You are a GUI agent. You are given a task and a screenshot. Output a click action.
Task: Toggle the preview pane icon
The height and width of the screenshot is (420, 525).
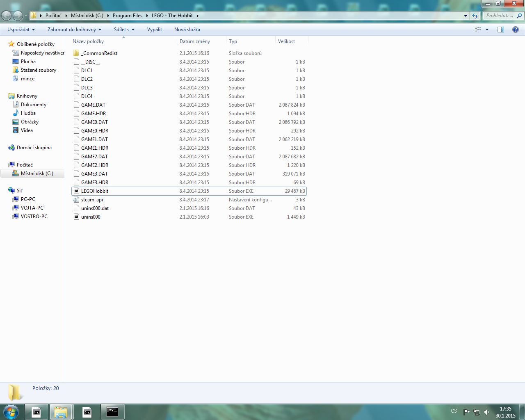(501, 30)
